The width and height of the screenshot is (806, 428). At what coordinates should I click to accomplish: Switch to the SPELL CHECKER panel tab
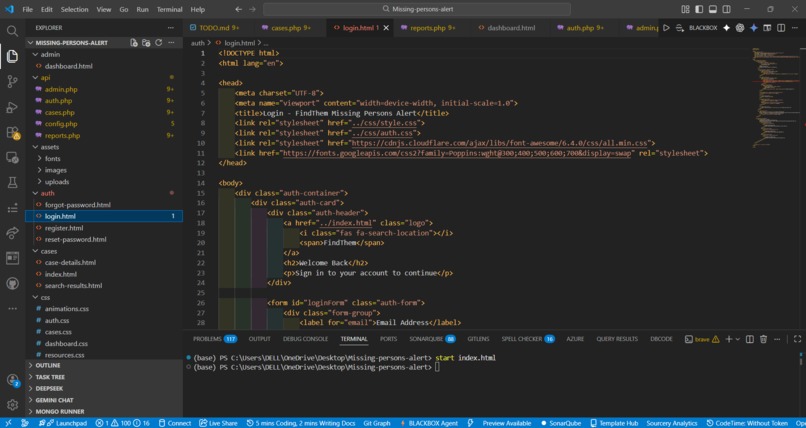(x=528, y=339)
